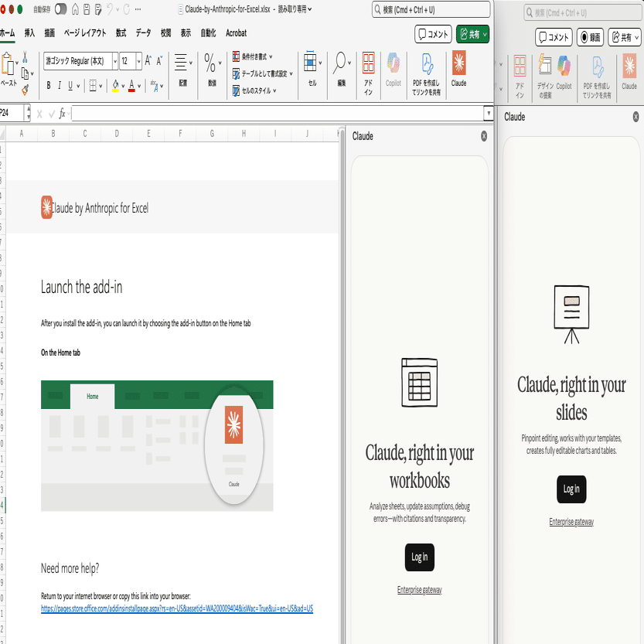Open the more commands ellipsis menu

tap(138, 9)
